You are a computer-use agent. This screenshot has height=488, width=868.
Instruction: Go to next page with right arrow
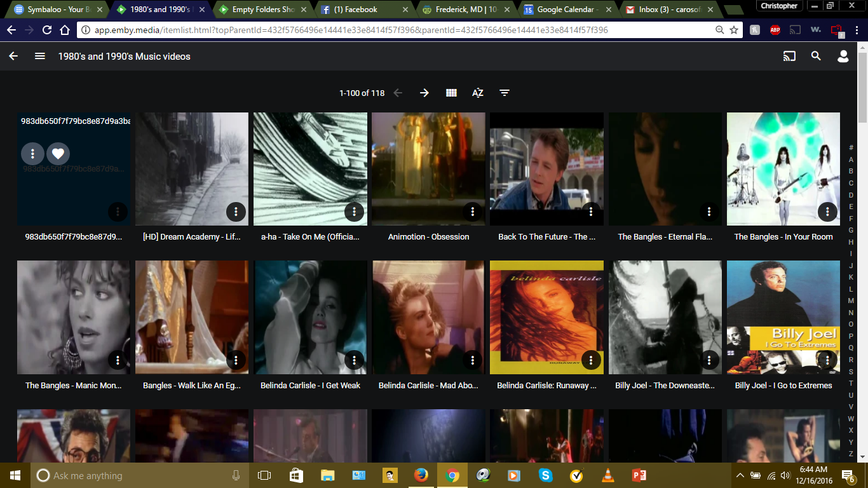(x=423, y=93)
